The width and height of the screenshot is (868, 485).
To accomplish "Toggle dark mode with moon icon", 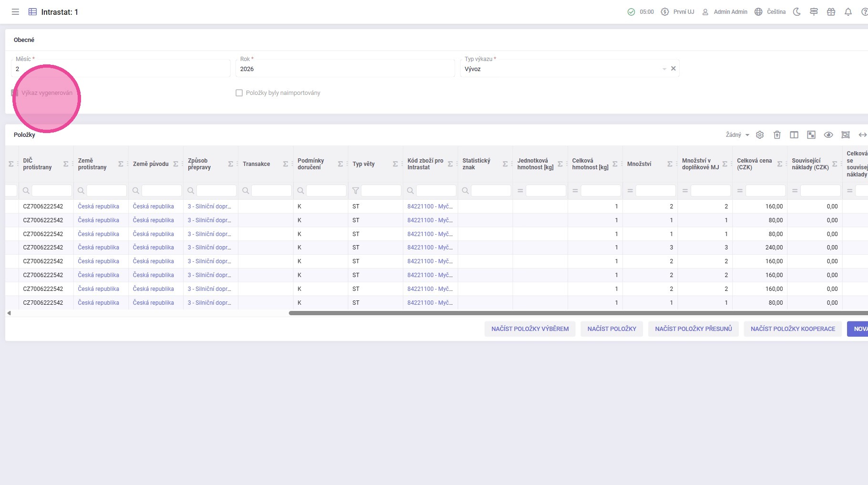I will [x=797, y=12].
